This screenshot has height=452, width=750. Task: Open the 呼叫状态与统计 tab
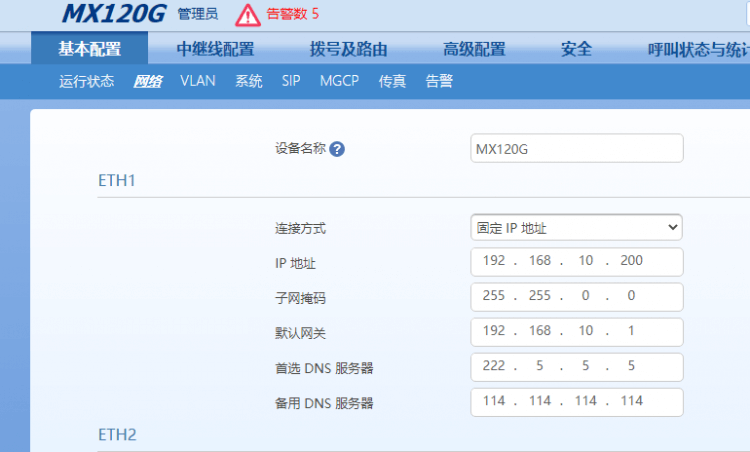point(697,49)
